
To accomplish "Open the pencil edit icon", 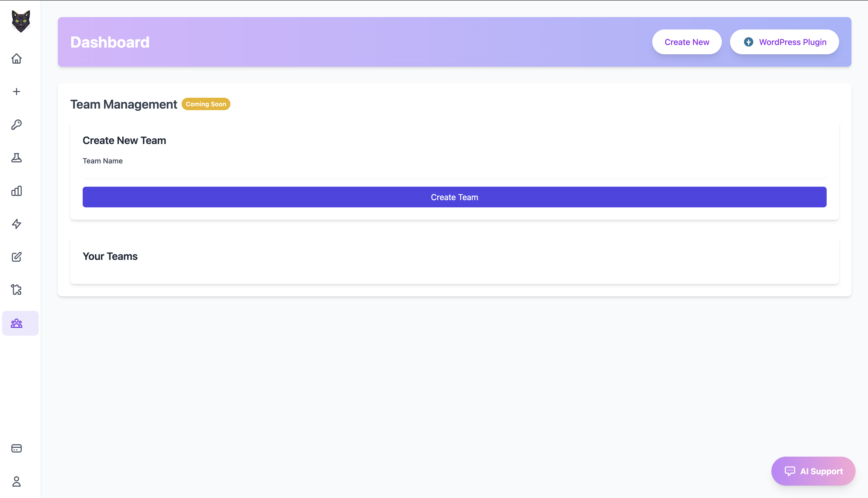I will (16, 257).
